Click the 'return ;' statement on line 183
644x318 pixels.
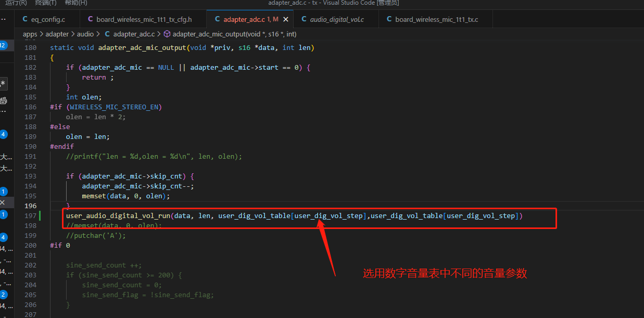[98, 77]
